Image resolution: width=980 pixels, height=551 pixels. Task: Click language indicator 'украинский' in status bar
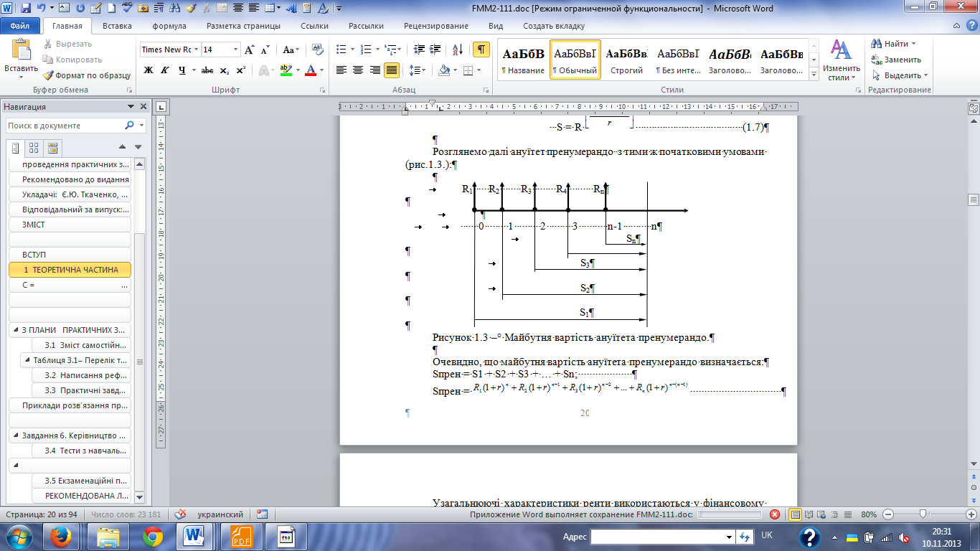tap(219, 514)
